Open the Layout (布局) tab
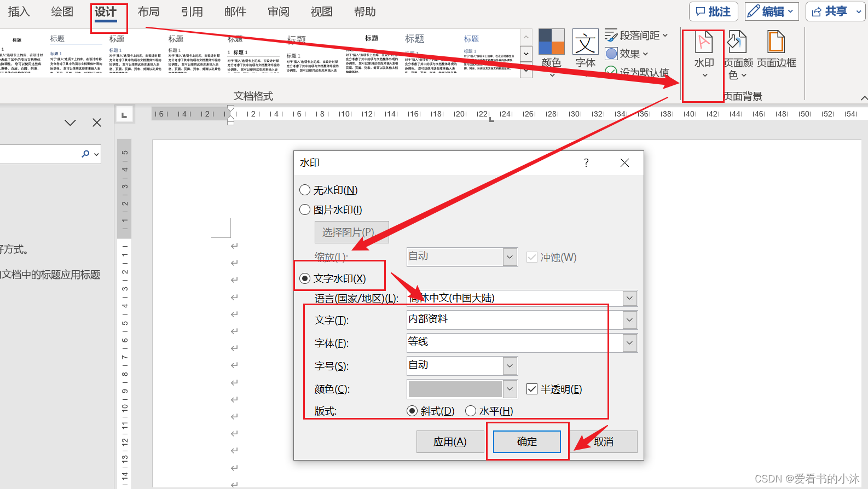This screenshot has height=489, width=868. [149, 11]
